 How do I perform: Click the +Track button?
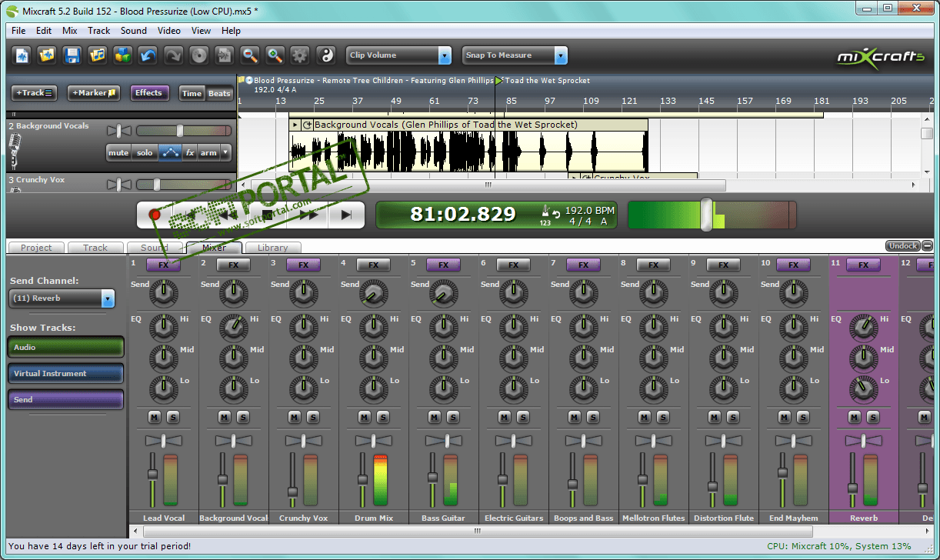click(x=34, y=93)
